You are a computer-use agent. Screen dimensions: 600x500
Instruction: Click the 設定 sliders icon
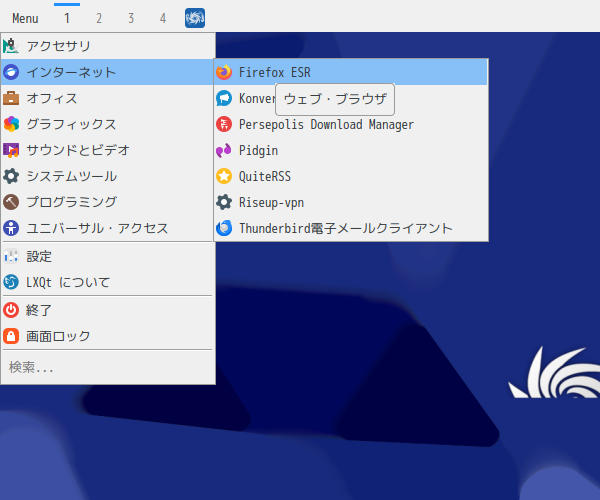pyautogui.click(x=11, y=256)
